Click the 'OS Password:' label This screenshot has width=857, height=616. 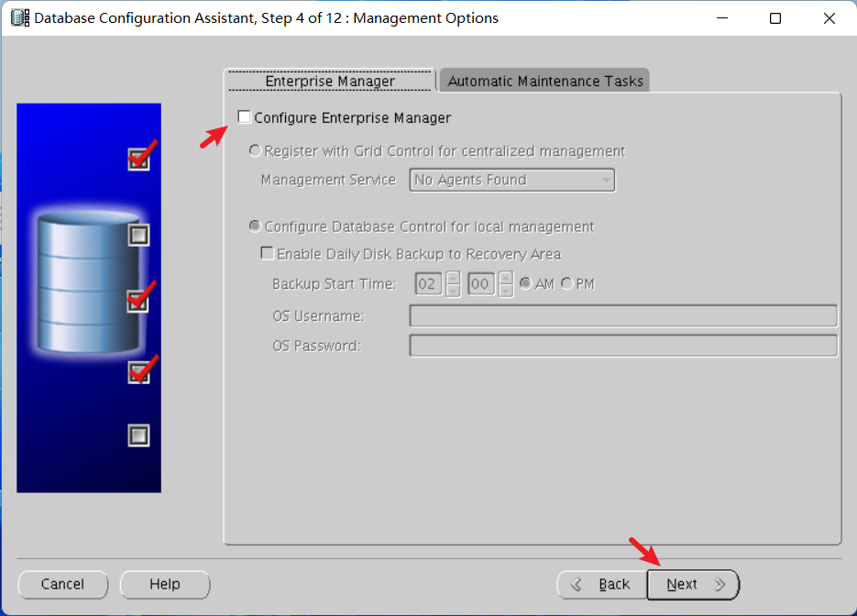tap(317, 346)
